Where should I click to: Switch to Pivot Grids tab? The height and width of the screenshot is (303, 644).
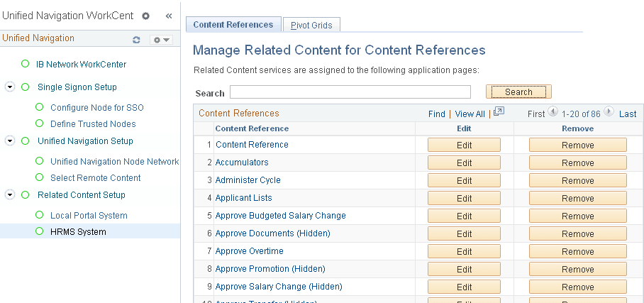pyautogui.click(x=312, y=25)
